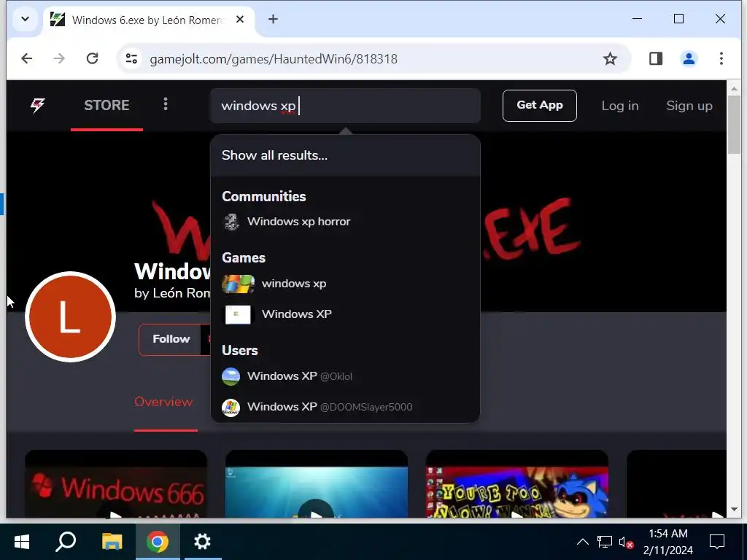The image size is (747, 560).
Task: Select the white Windows XP game thumbnail
Action: [x=239, y=314]
